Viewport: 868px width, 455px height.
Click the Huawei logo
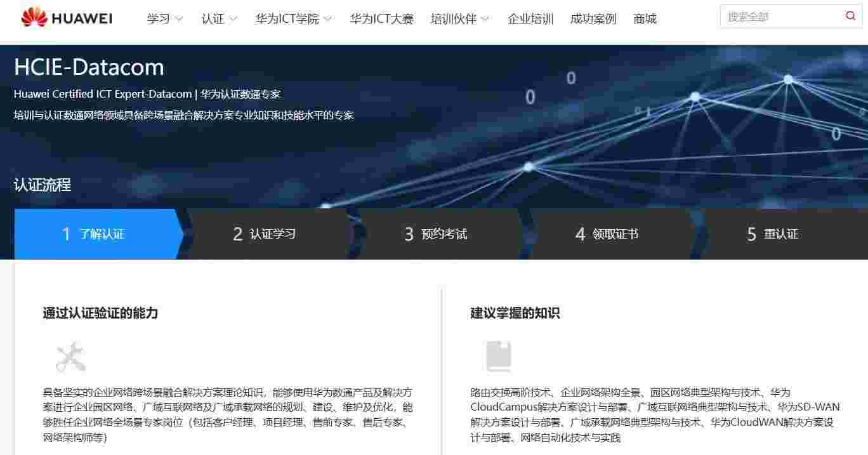(67, 18)
